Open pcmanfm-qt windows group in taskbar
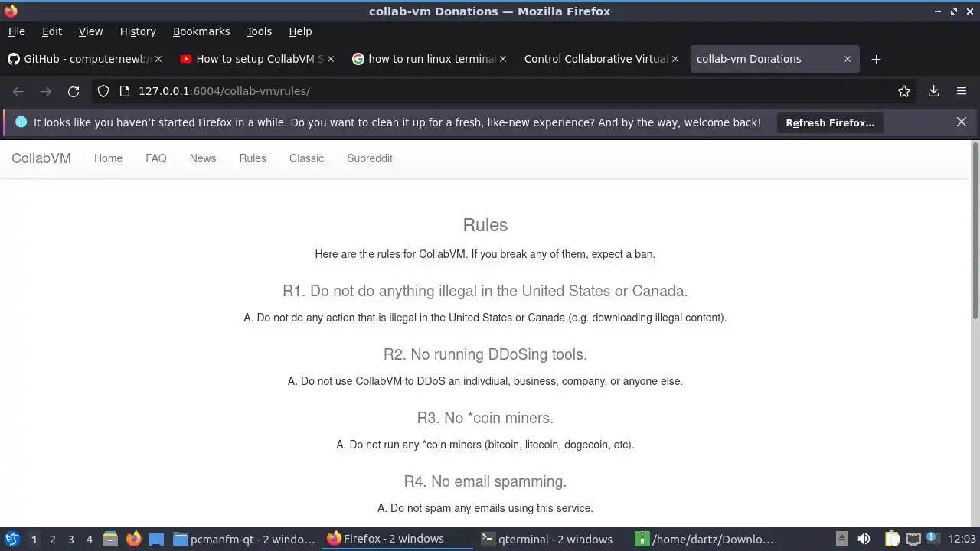The image size is (980, 551). (x=244, y=539)
